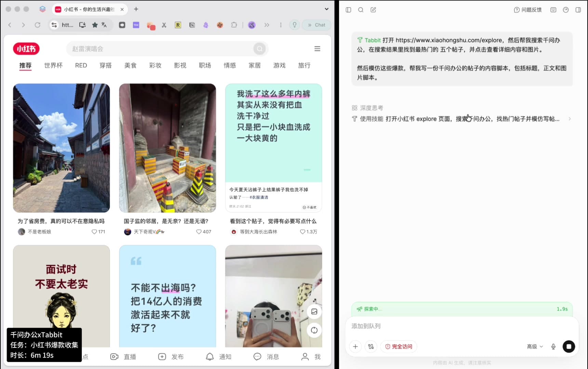Start voice input with microphone icon

553,346
